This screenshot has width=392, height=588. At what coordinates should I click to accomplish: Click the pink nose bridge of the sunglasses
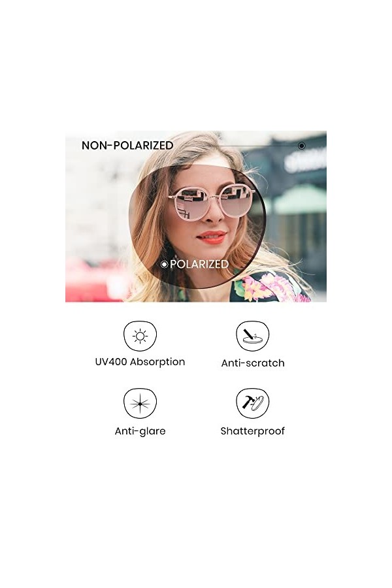point(214,195)
